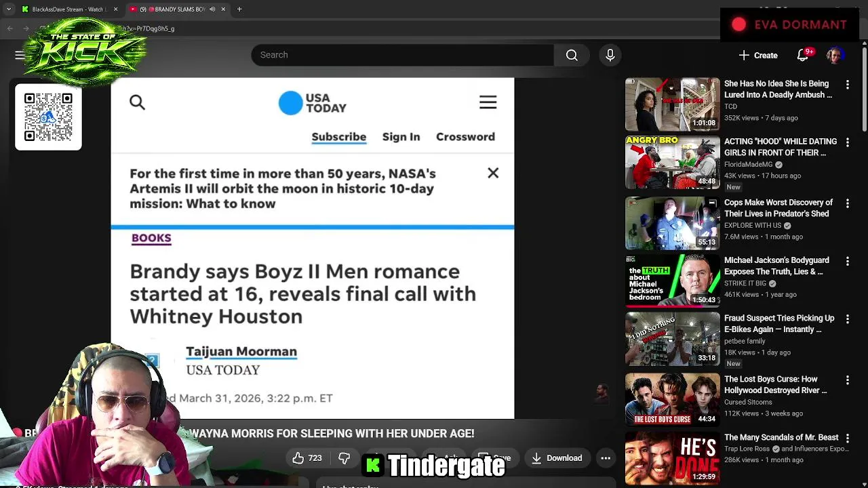Image resolution: width=868 pixels, height=488 pixels.
Task: Click the USA Today page search magnifier
Action: coord(138,102)
